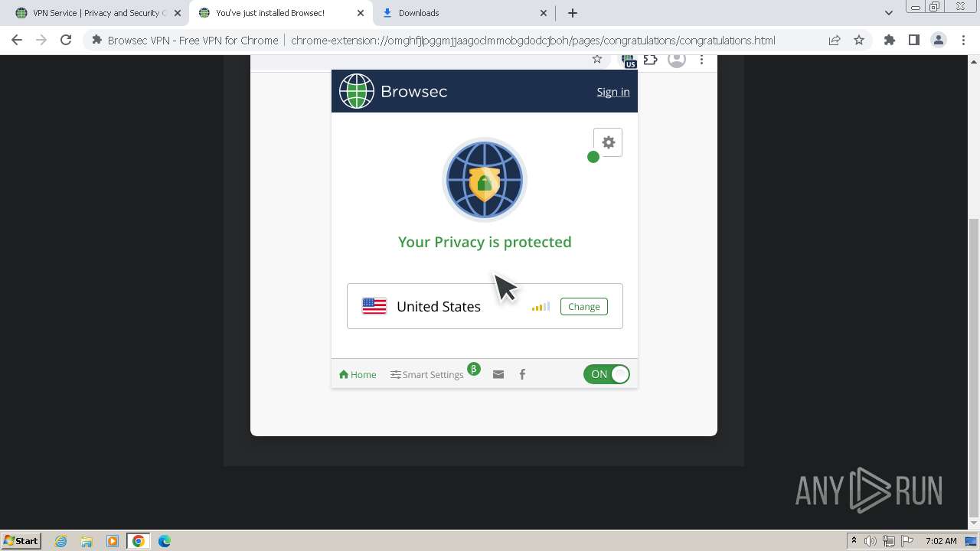Click the system clock 7:02 AM
Viewport: 980px width, 551px height.
941,541
